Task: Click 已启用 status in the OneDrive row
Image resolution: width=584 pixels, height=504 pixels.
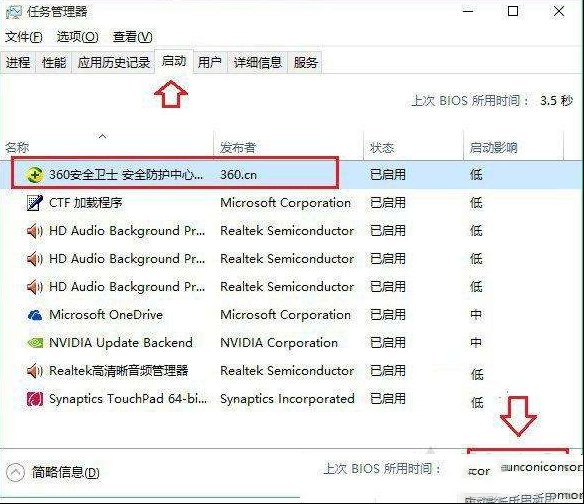Action: [388, 315]
